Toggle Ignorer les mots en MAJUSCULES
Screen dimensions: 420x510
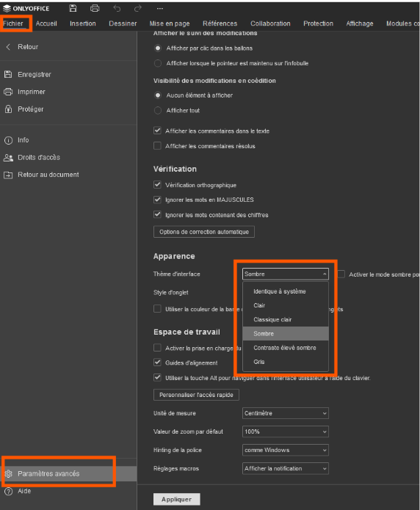157,200
